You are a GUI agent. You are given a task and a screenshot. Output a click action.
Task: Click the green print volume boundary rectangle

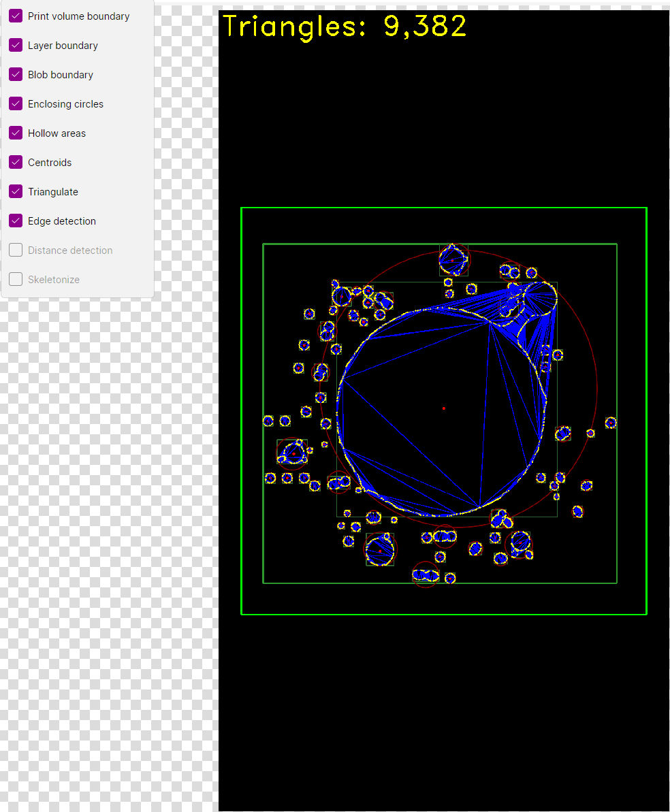(444, 207)
